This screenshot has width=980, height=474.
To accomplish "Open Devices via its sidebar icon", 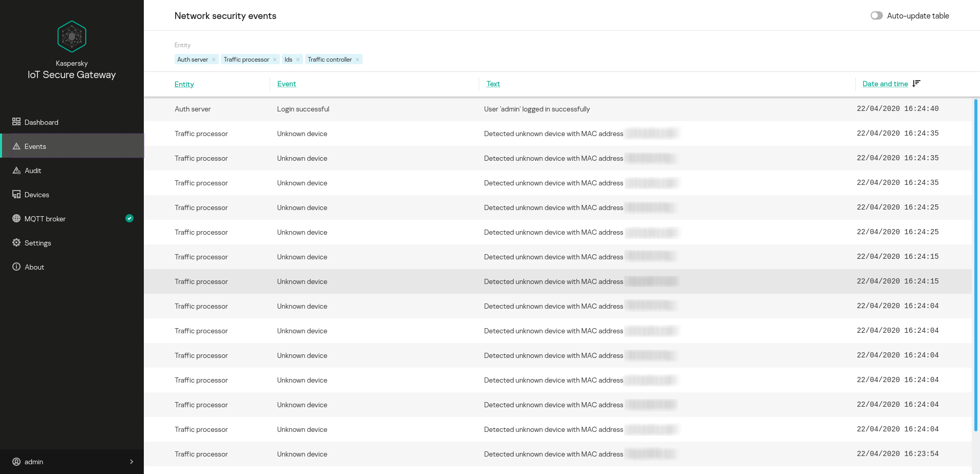I will pyautogui.click(x=16, y=195).
